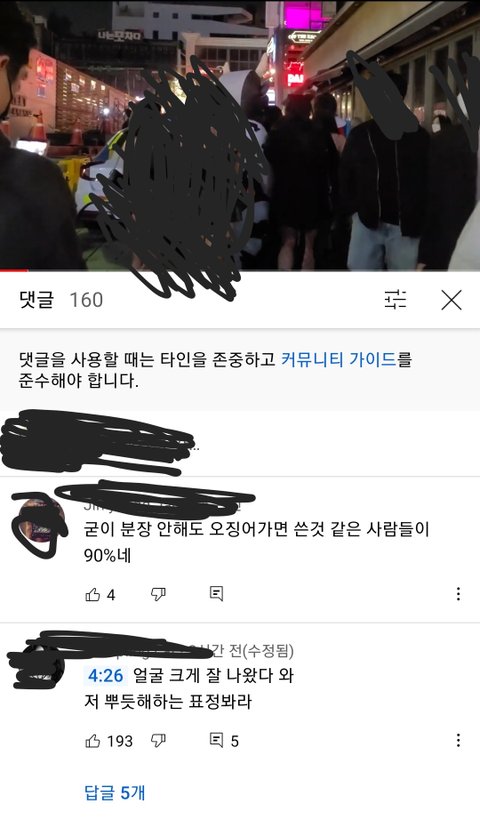Image resolution: width=480 pixels, height=820 pixels.
Task: Expand 답글 5개 replies
Action: [115, 793]
